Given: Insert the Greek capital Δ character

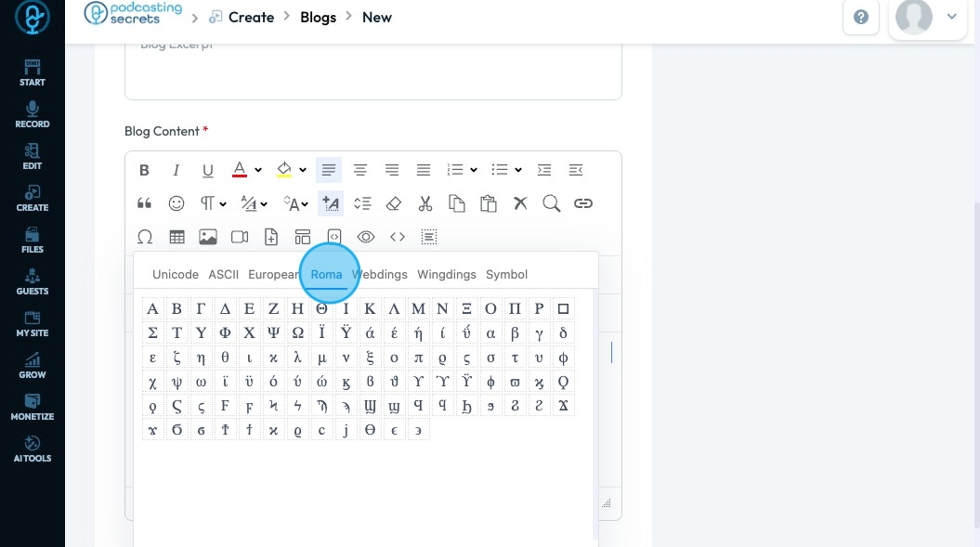Looking at the screenshot, I should (x=225, y=309).
